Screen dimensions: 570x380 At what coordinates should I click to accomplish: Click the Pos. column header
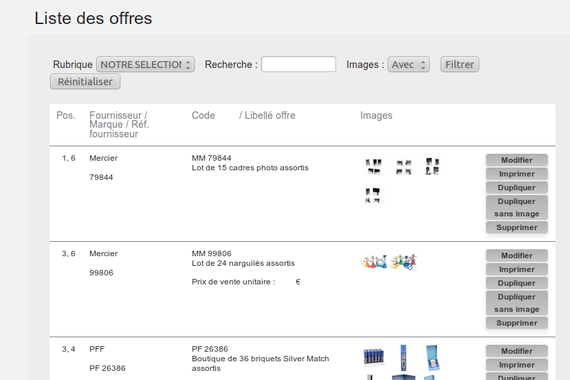(x=66, y=115)
